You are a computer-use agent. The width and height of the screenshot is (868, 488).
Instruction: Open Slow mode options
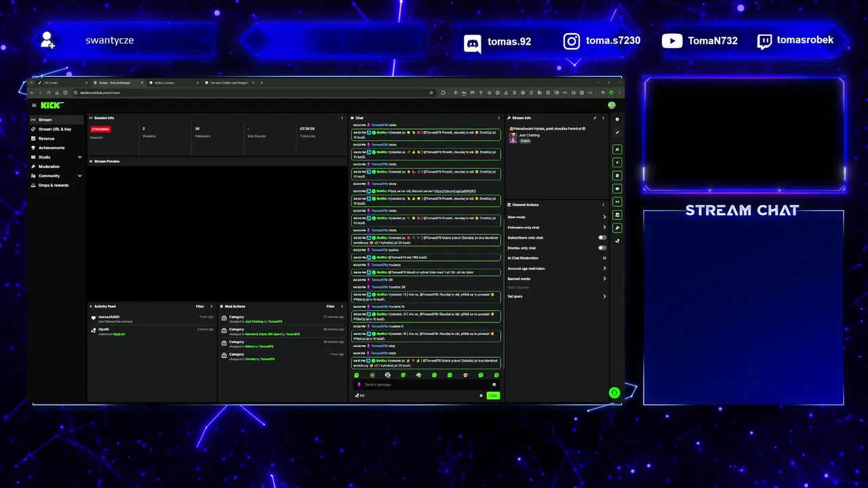pyautogui.click(x=557, y=217)
